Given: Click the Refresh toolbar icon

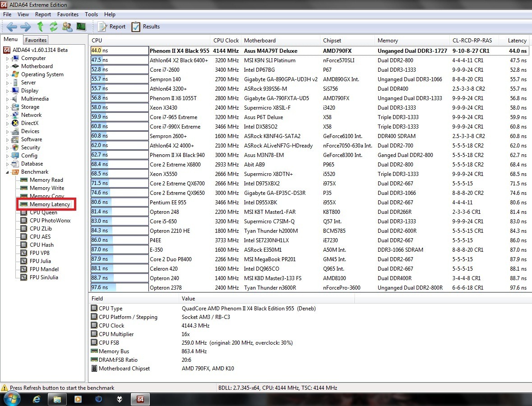Looking at the screenshot, I should pos(54,27).
